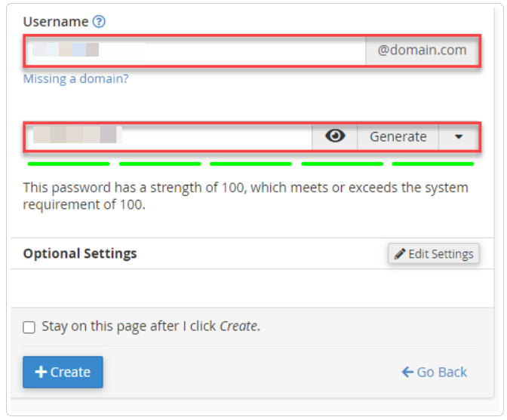Click the Username help question mark icon

point(99,22)
